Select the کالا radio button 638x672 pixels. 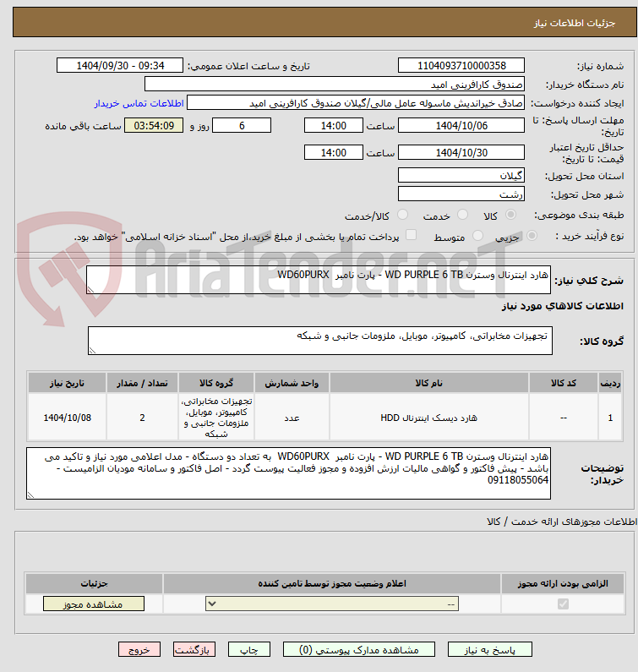(510, 215)
